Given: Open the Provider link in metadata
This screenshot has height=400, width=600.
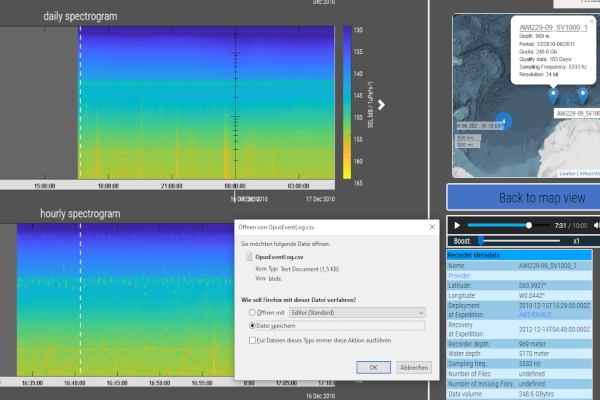Looking at the screenshot, I should coord(460,276).
